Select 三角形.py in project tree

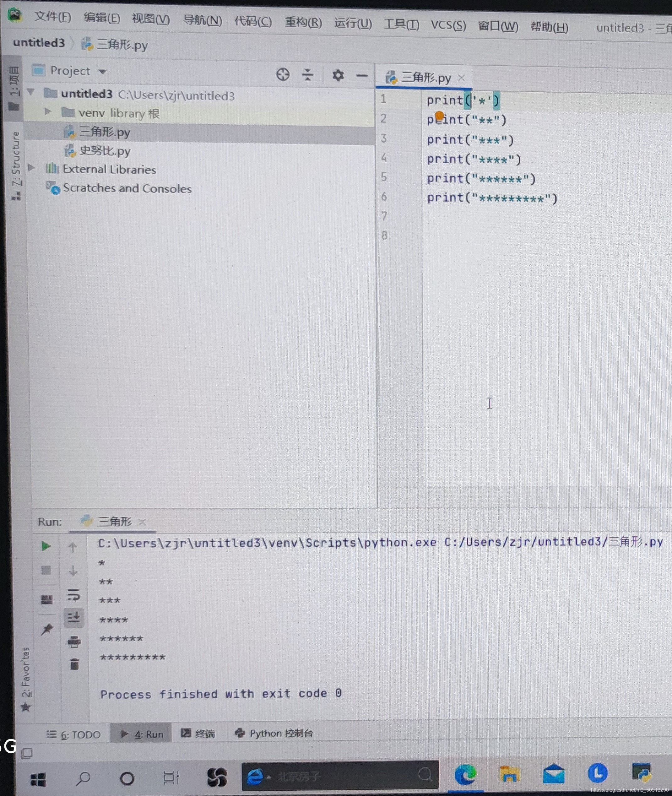coord(97,132)
